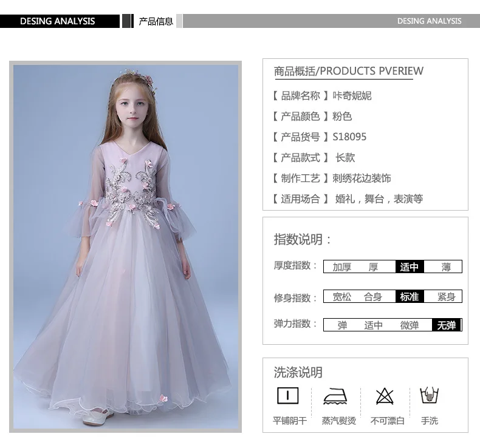The image size is (480, 448).
Task: Click the 【适用场合】 label
Action: click(x=300, y=199)
